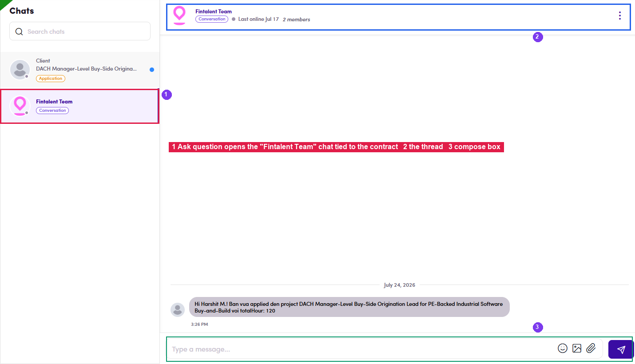The image size is (635, 364).
Task: Send message with the paper plane button
Action: (x=621, y=349)
